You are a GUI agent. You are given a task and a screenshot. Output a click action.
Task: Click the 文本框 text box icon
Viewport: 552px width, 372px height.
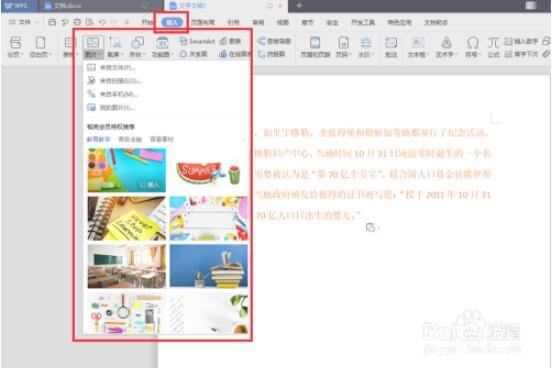coord(418,43)
